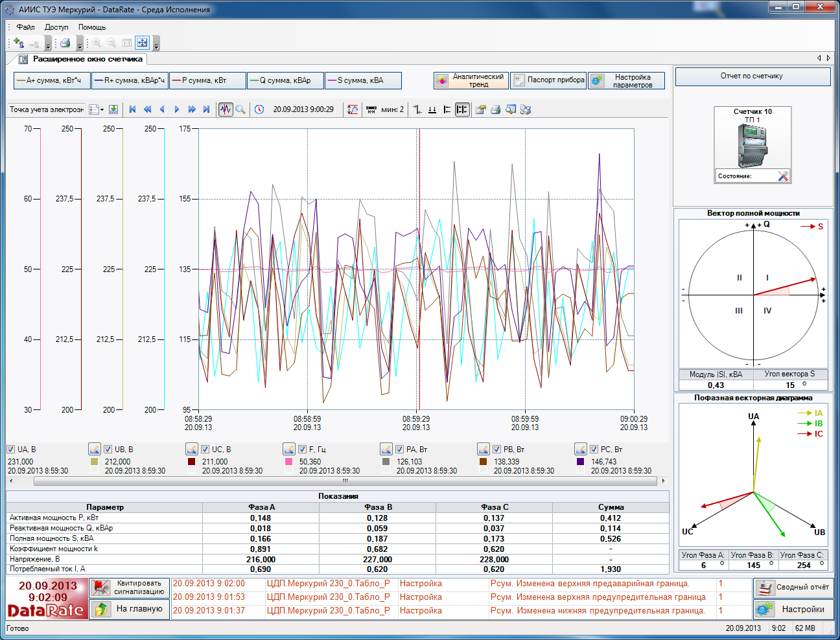
Task: Toggle the PB, Вт trend checkbox
Action: [x=497, y=449]
